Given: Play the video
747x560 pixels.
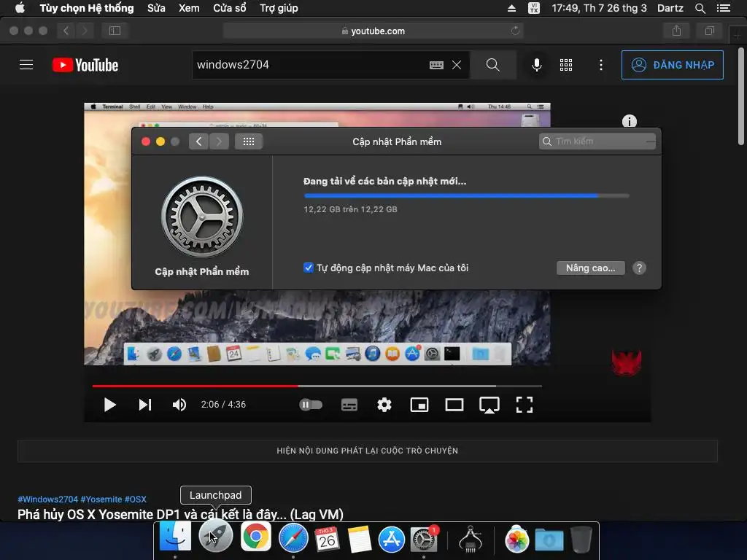Looking at the screenshot, I should click(109, 405).
